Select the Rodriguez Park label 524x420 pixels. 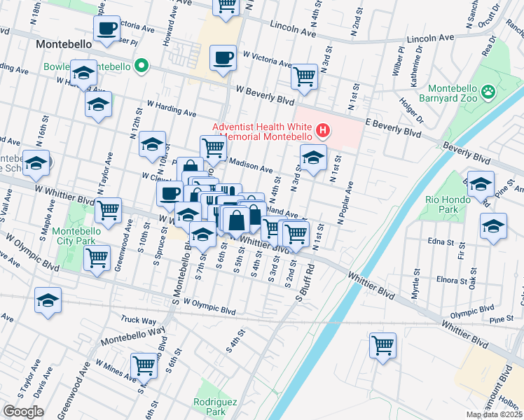216,407
